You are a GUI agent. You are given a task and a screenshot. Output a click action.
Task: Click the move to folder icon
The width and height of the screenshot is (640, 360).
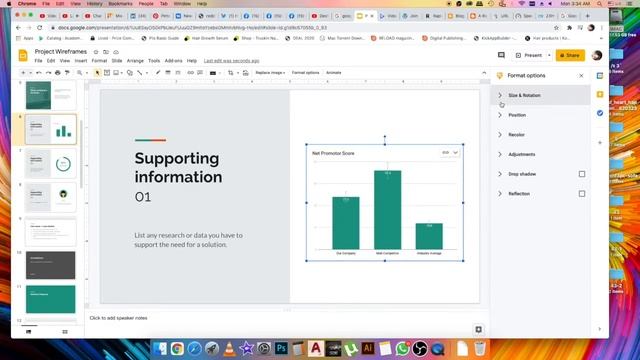pos(106,52)
